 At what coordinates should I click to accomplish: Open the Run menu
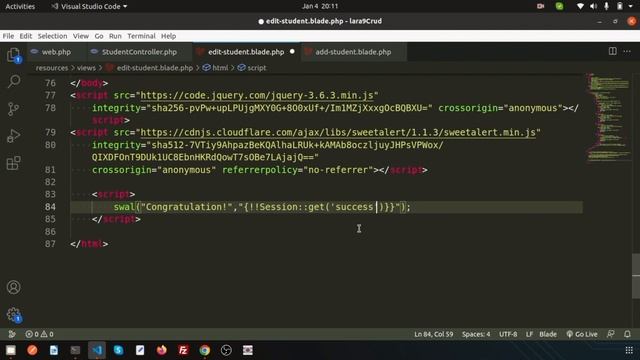click(x=115, y=36)
